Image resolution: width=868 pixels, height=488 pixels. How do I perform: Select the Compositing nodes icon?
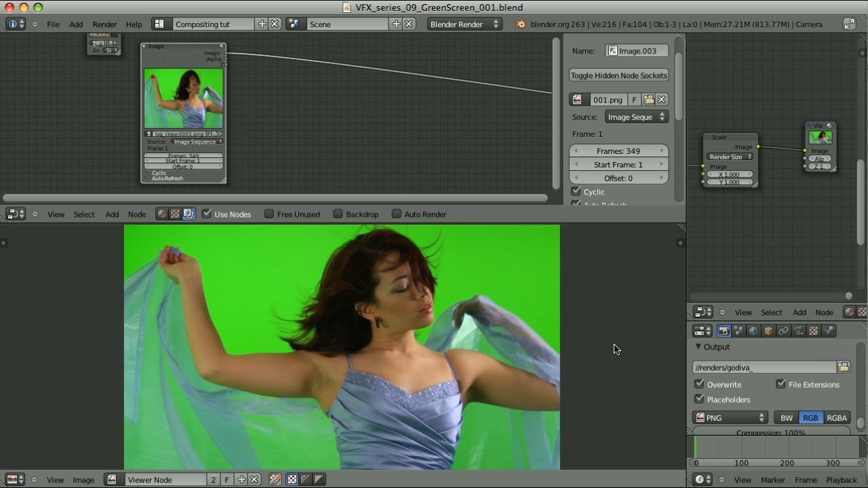(x=189, y=214)
